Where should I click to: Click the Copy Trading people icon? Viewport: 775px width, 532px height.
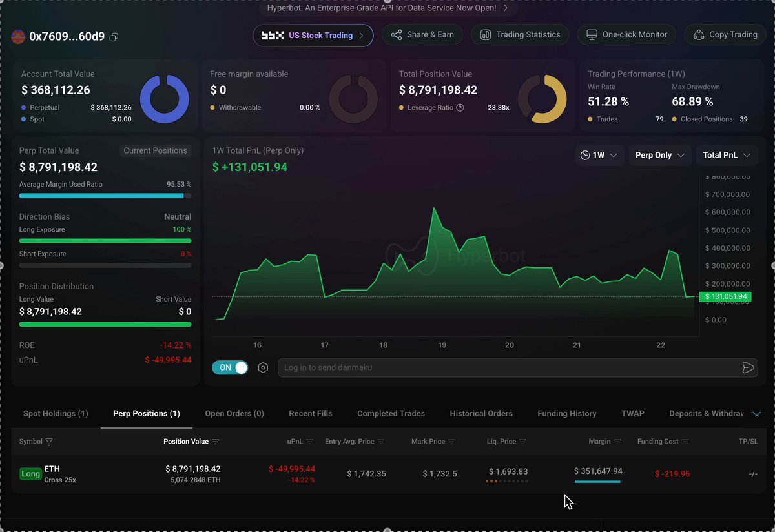(698, 35)
